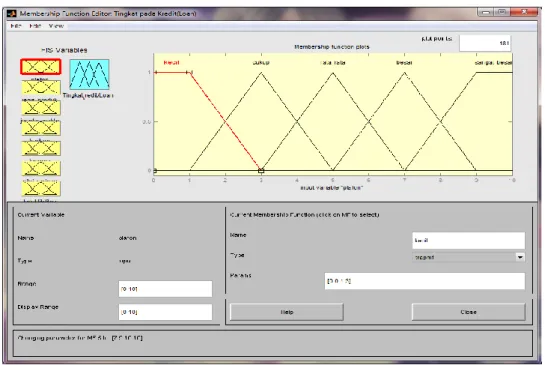Select the 'besar' membership function label
This screenshot has width=545, height=365.
click(x=404, y=63)
